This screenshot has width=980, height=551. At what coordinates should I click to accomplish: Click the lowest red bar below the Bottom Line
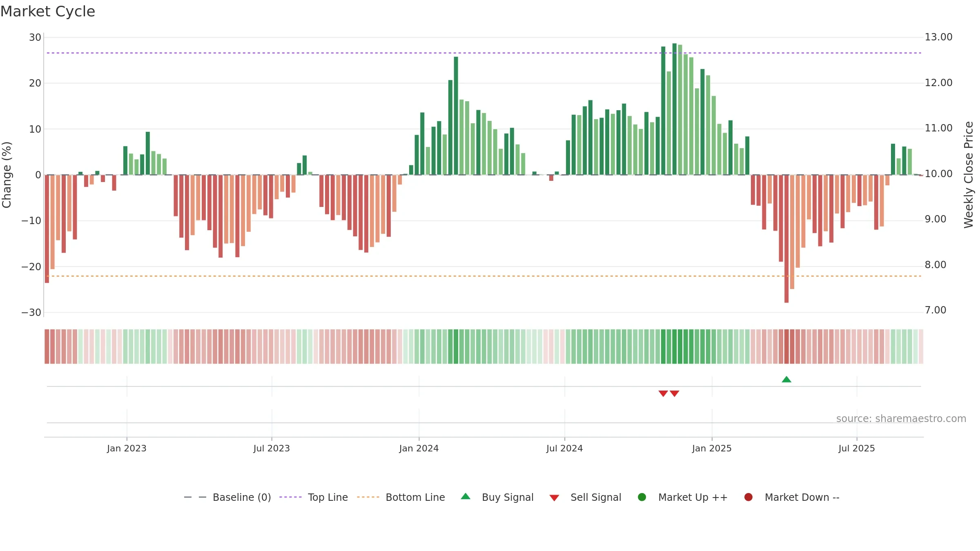click(x=786, y=239)
